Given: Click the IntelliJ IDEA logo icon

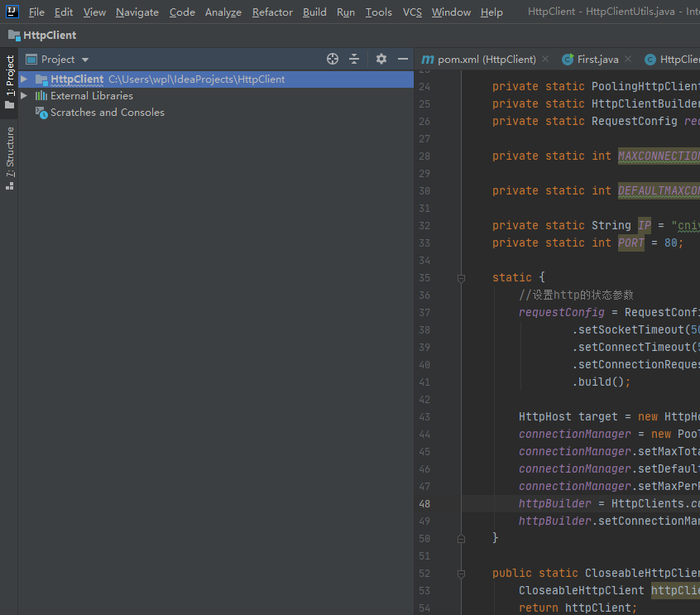Looking at the screenshot, I should 12,12.
